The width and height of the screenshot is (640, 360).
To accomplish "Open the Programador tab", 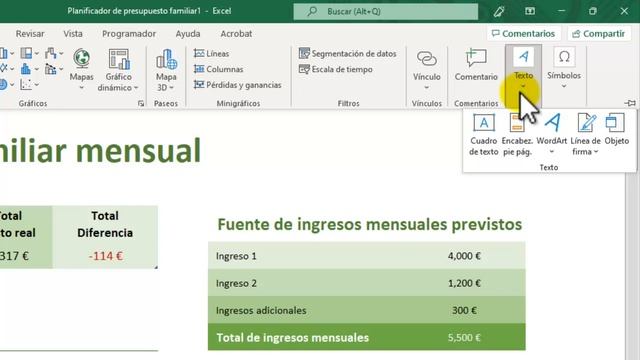I will point(129,33).
